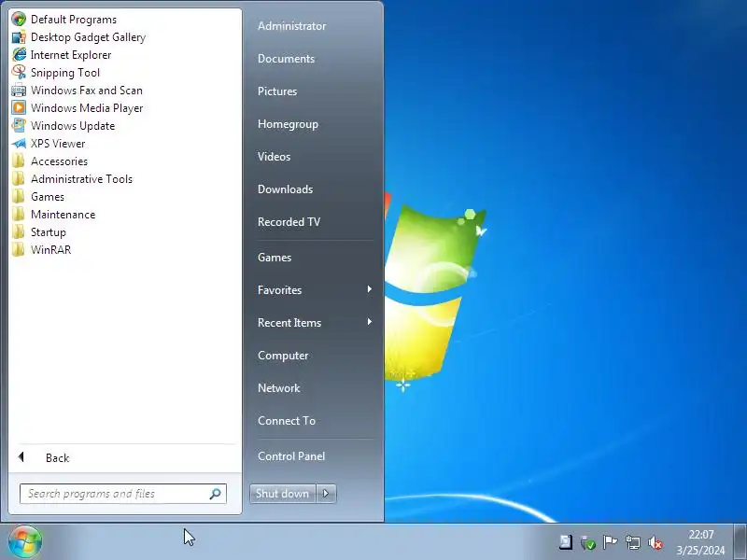The height and width of the screenshot is (560, 747).
Task: Click the Windows Media Player icon
Action: 19,107
